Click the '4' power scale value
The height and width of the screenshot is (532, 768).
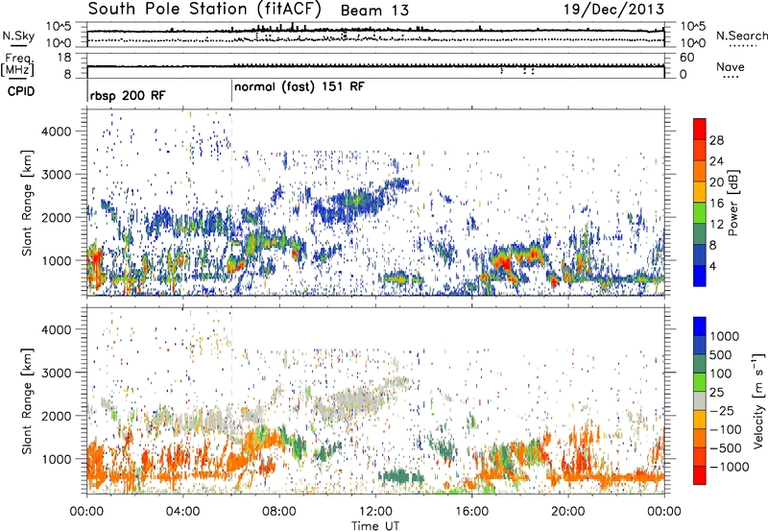[x=712, y=266]
